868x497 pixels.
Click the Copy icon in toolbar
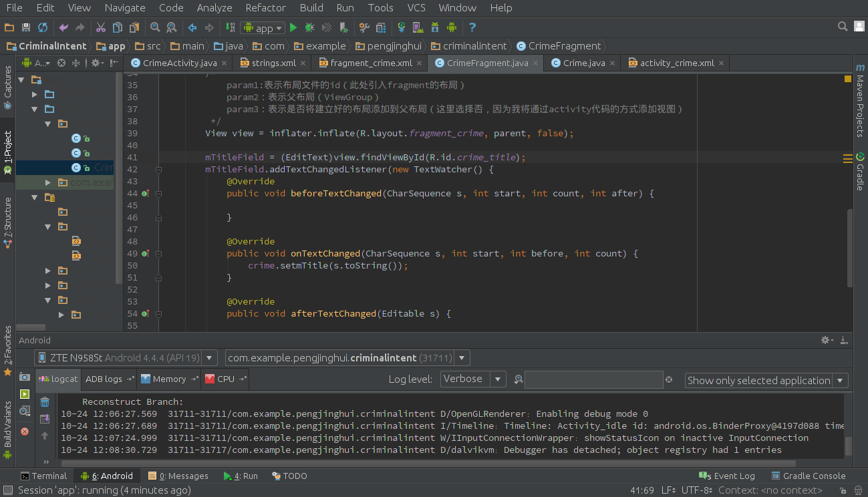click(118, 27)
